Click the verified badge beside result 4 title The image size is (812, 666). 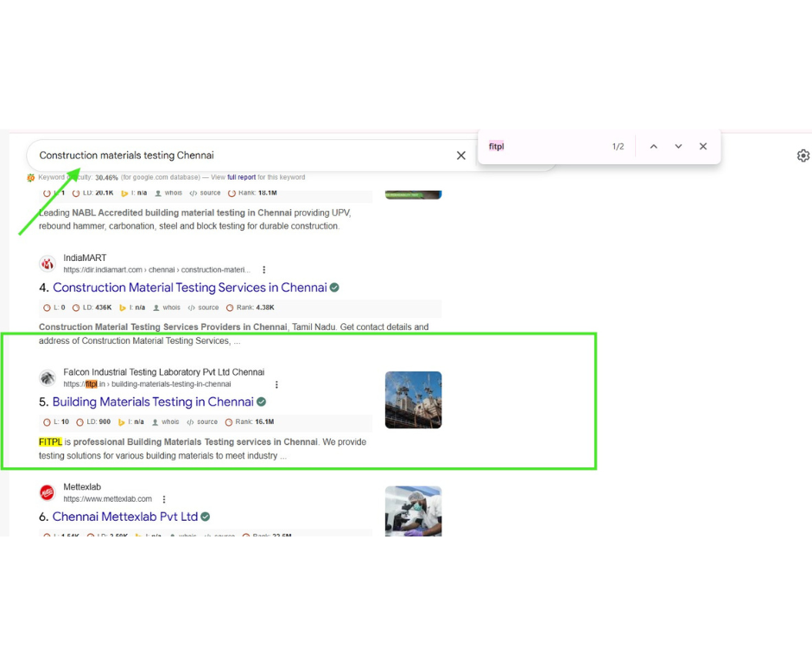[334, 288]
